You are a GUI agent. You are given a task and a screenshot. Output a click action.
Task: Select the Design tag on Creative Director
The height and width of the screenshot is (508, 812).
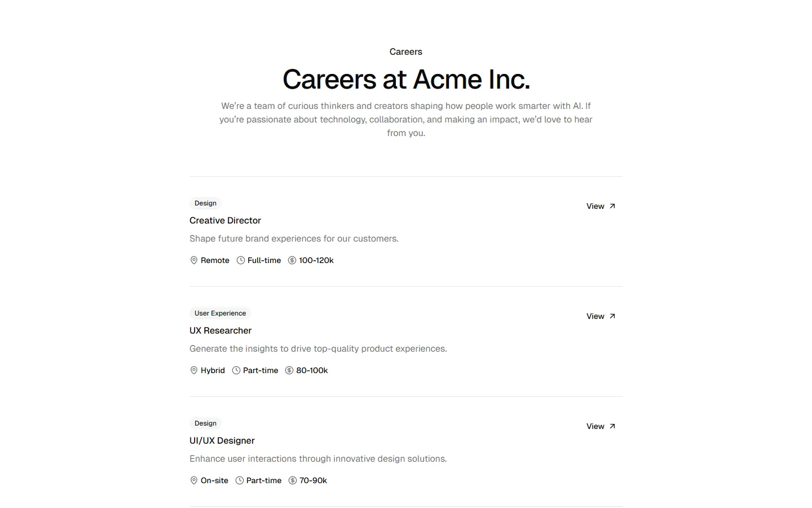205,203
